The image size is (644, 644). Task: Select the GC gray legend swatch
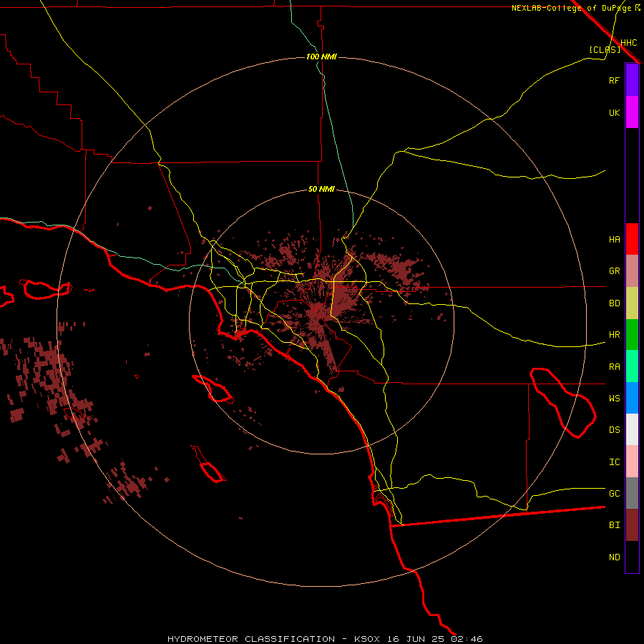pos(632,493)
